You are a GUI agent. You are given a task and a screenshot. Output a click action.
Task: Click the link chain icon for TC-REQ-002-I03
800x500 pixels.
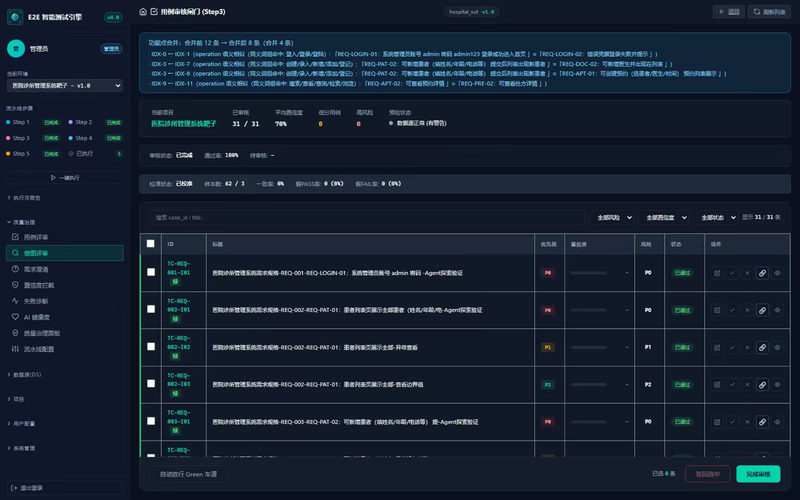(762, 385)
